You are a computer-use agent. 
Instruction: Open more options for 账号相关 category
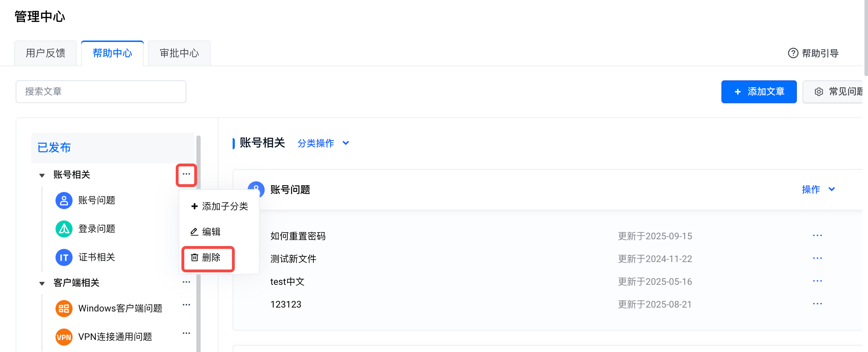pyautogui.click(x=186, y=174)
